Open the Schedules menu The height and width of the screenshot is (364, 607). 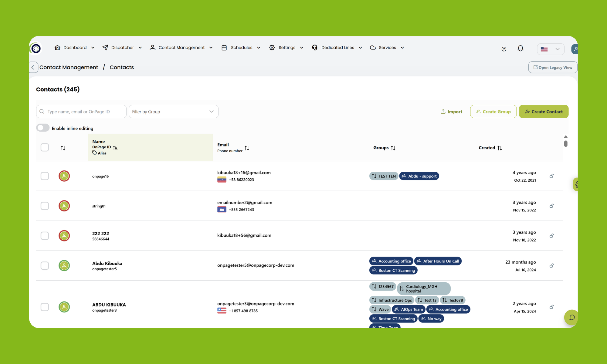click(241, 48)
